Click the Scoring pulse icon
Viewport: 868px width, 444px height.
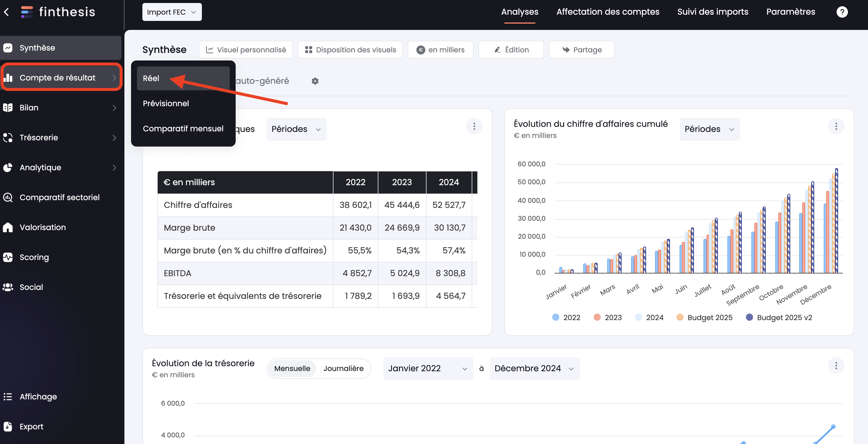(x=8, y=257)
